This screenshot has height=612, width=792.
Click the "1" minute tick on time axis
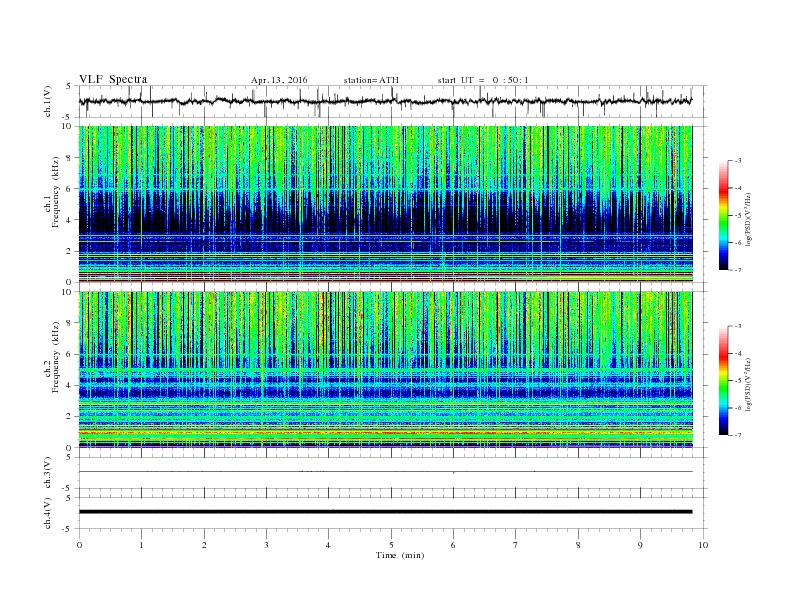pyautogui.click(x=141, y=545)
